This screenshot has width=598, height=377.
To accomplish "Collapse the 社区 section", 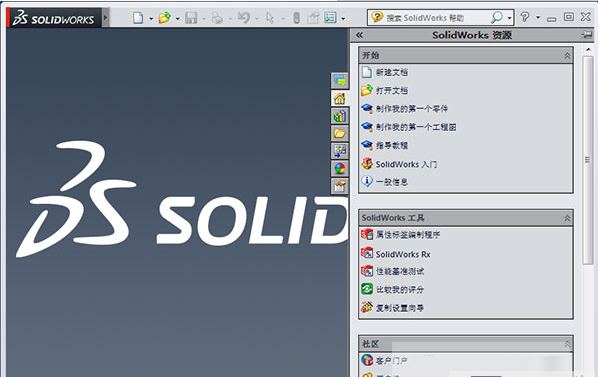I will [567, 344].
